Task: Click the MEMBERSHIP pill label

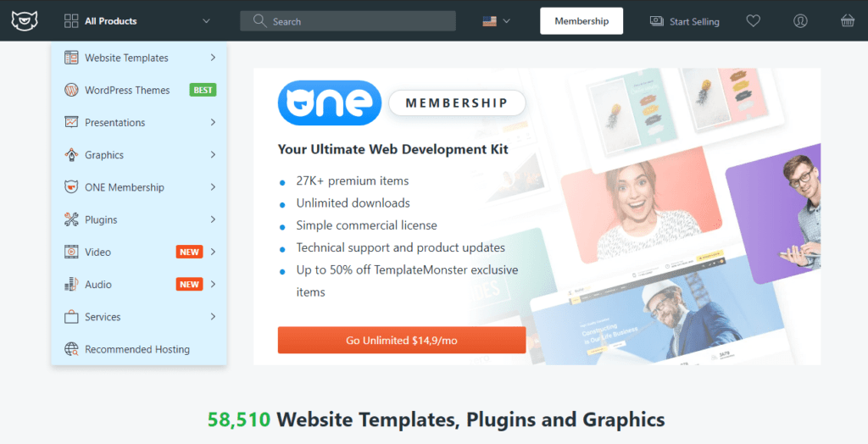Action: click(x=457, y=103)
